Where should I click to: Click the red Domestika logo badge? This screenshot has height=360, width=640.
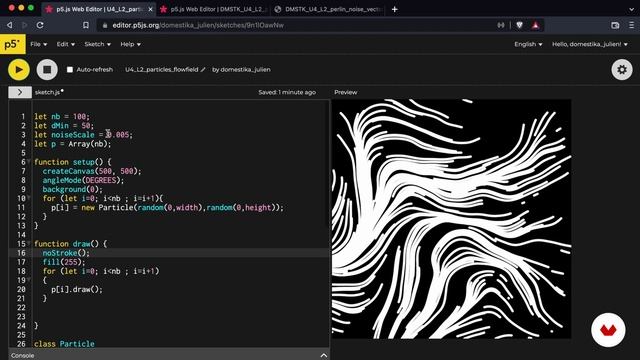click(x=608, y=330)
